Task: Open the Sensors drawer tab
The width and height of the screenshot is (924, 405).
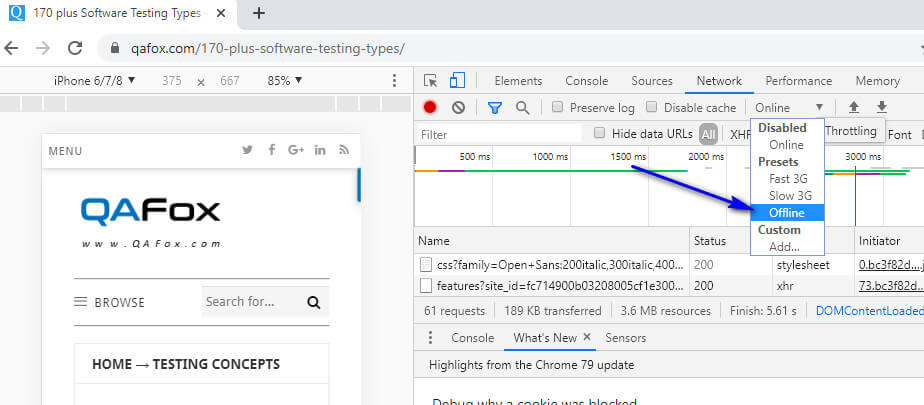Action: coord(626,338)
